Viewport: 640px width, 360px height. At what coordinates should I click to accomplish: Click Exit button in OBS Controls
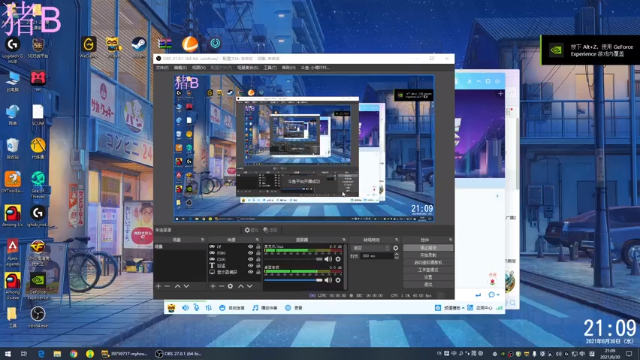pos(428,284)
